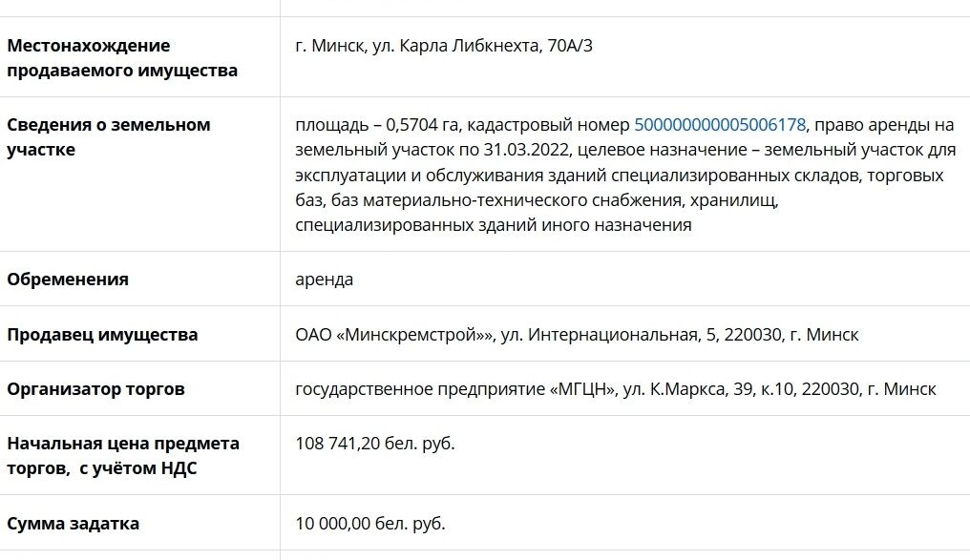Open cadastral number 50000000005006178 link

(720, 125)
